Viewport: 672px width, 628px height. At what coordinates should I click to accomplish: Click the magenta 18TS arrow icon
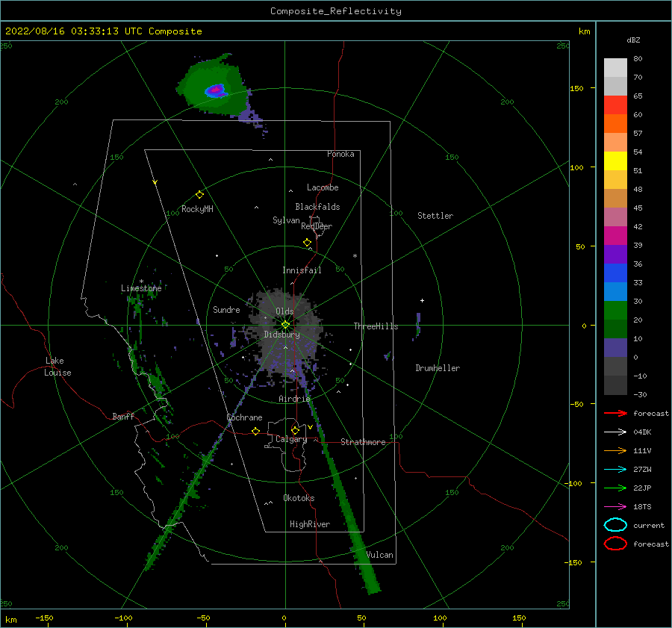pos(615,507)
